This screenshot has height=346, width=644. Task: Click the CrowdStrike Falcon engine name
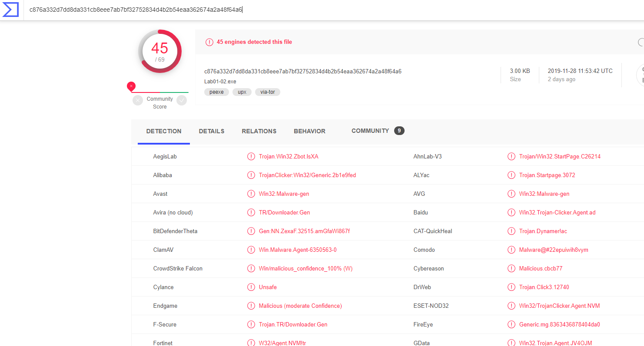pyautogui.click(x=178, y=268)
